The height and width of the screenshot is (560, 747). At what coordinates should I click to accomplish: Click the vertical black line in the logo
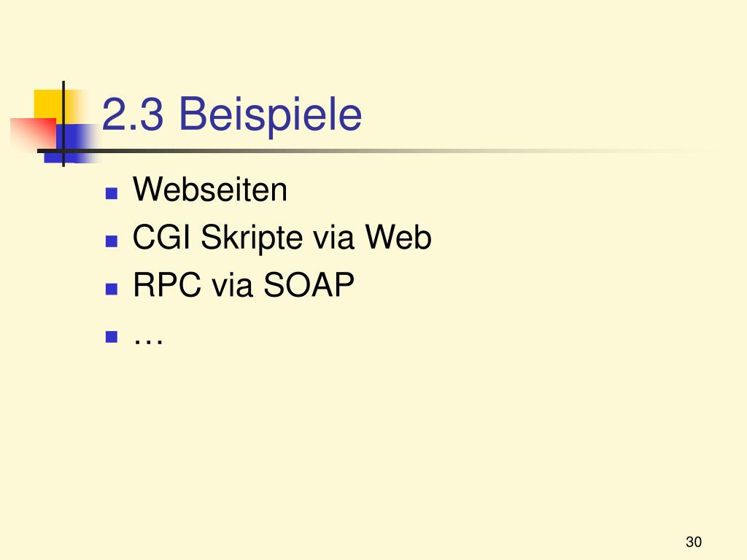pyautogui.click(x=63, y=122)
